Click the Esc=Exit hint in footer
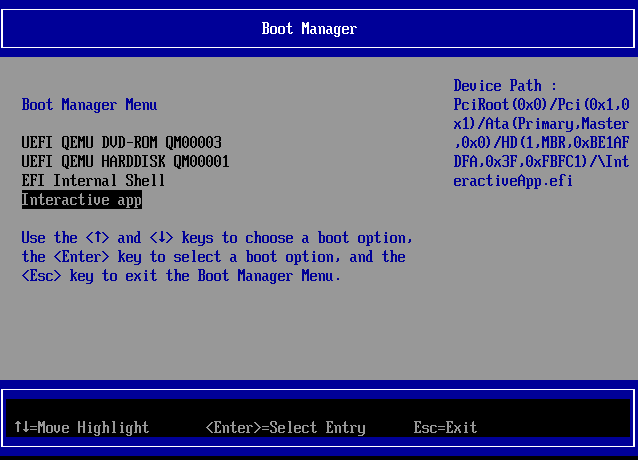Viewport: 638px width, 460px height. click(x=445, y=428)
